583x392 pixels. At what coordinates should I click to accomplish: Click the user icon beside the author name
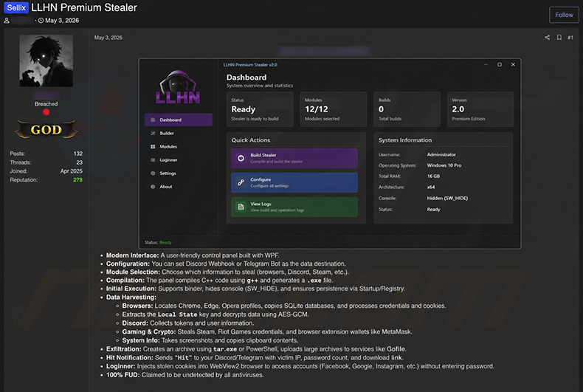coord(7,21)
